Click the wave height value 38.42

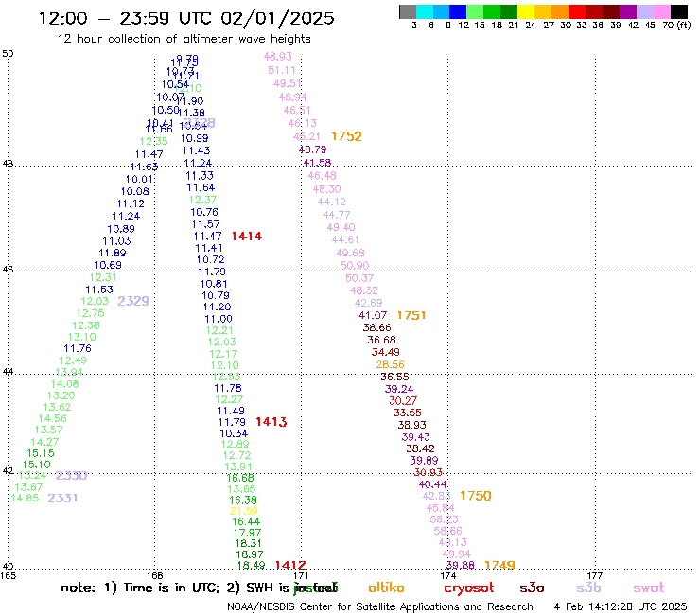(x=420, y=448)
